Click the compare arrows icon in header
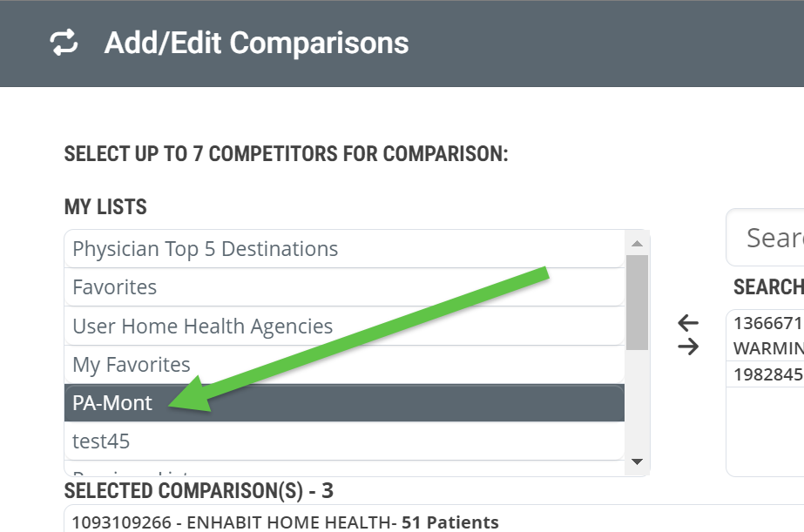 pos(64,43)
